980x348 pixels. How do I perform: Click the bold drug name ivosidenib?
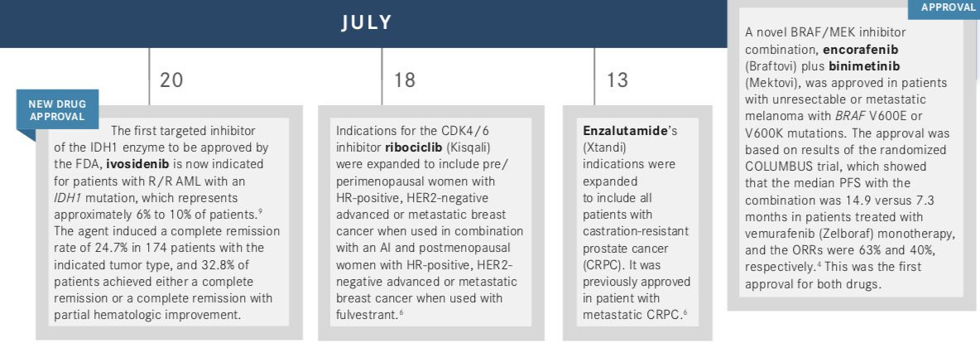136,164
